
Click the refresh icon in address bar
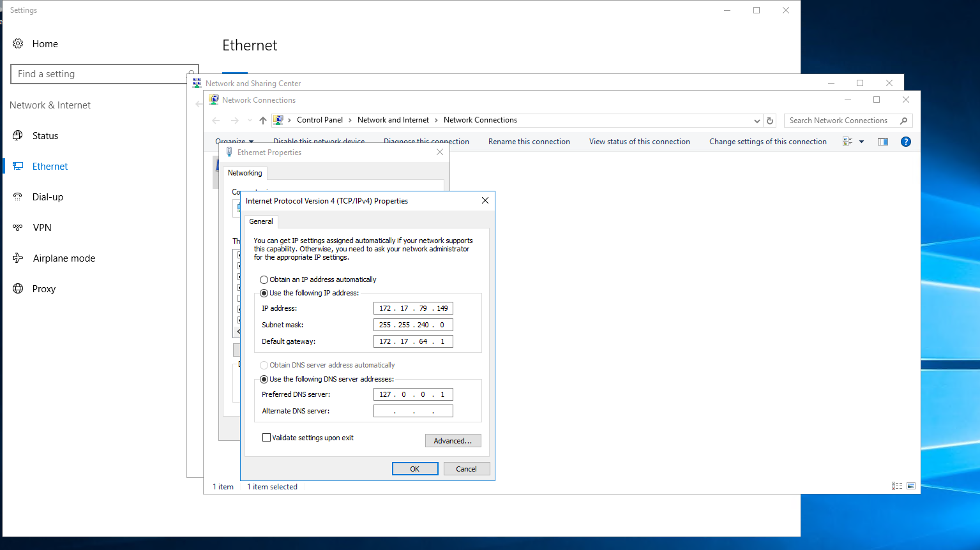(769, 120)
